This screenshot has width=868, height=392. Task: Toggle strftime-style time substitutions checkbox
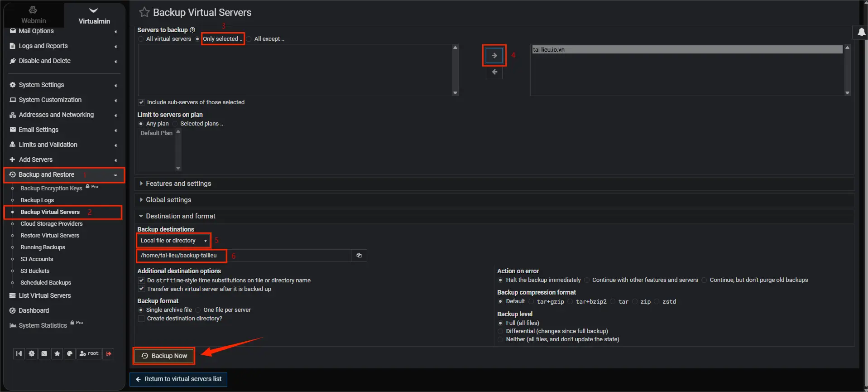click(x=141, y=281)
